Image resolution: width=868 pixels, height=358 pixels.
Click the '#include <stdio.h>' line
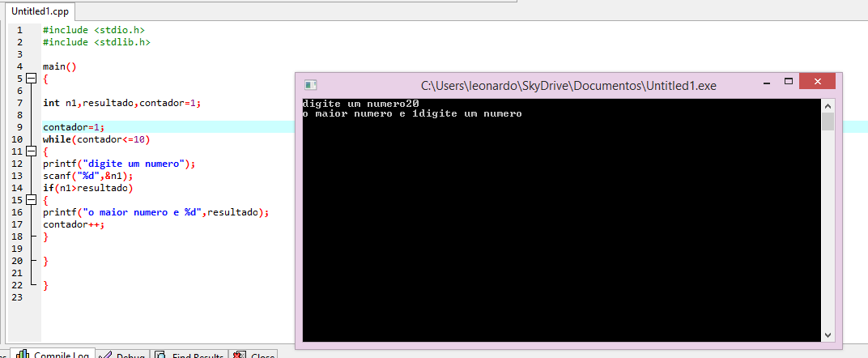pyautogui.click(x=94, y=30)
